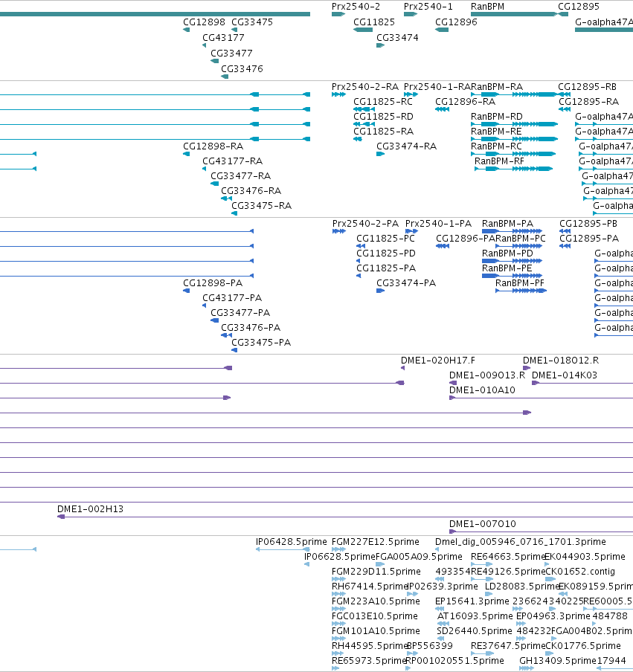This screenshot has height=672, width=633.
Task: Select transcript RanBPM-RF
Action: tap(499, 161)
